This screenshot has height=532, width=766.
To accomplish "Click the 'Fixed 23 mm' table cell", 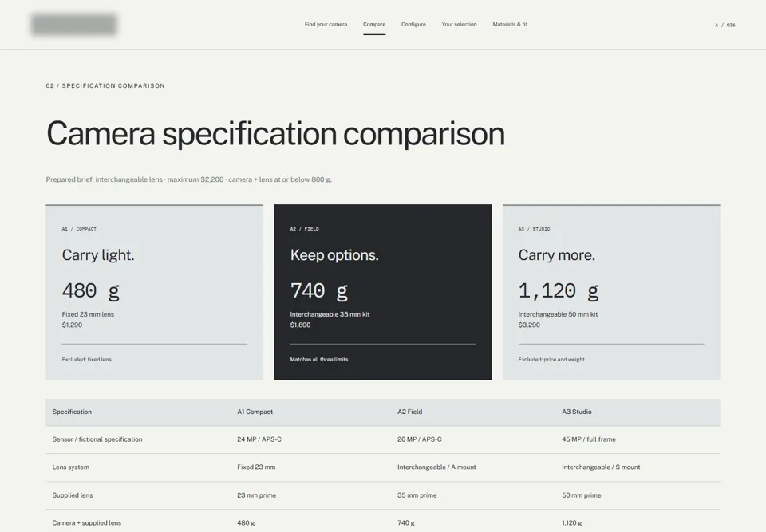I will [256, 467].
